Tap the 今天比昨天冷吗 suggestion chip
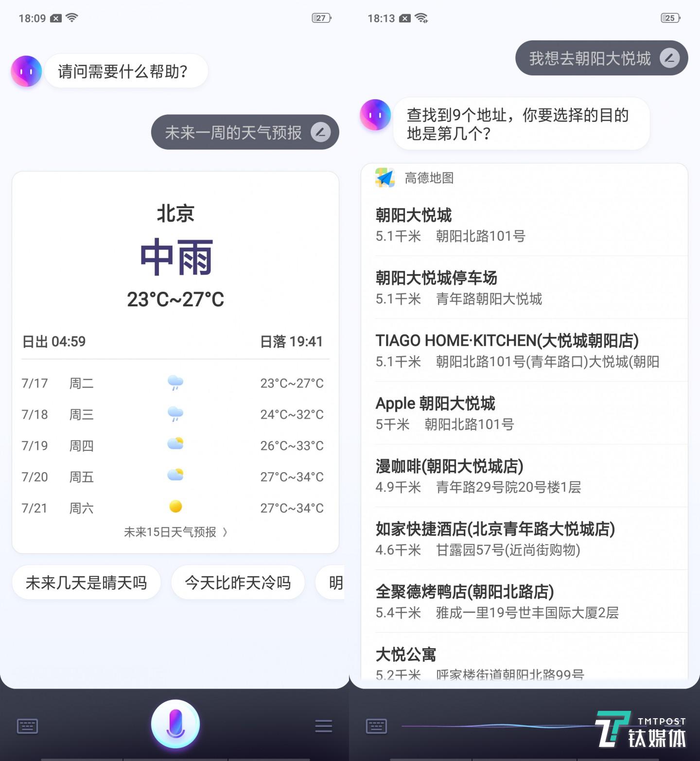The image size is (700, 761). [238, 582]
